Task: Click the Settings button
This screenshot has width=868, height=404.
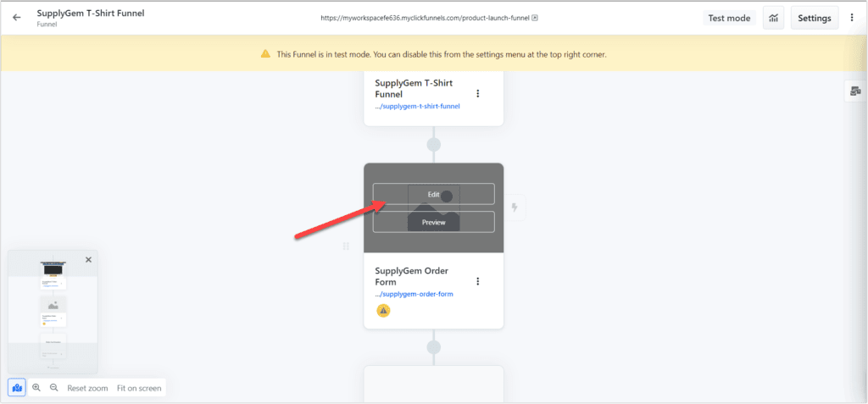Action: point(815,19)
